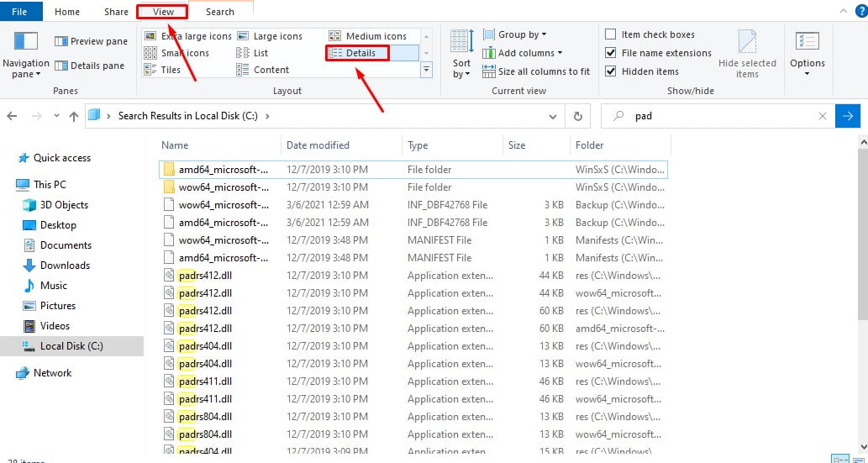Select Tiles layout
The width and height of the screenshot is (868, 463).
[x=162, y=70]
